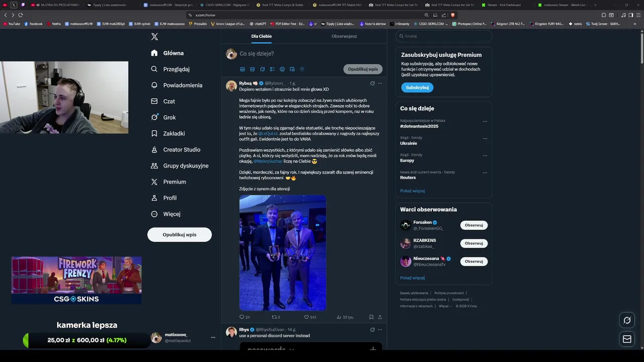Open Grok enhance icon in composer
Viewport: 644px width, 362px height.
click(262, 69)
